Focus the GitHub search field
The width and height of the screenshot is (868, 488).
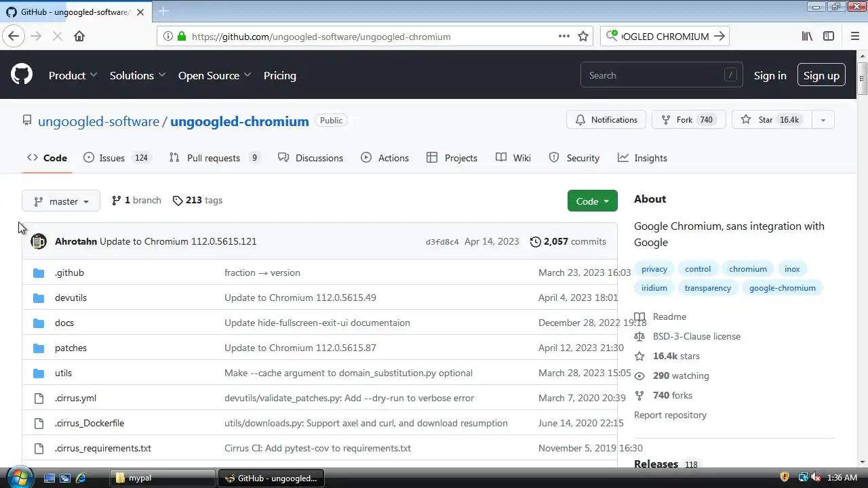(x=661, y=75)
